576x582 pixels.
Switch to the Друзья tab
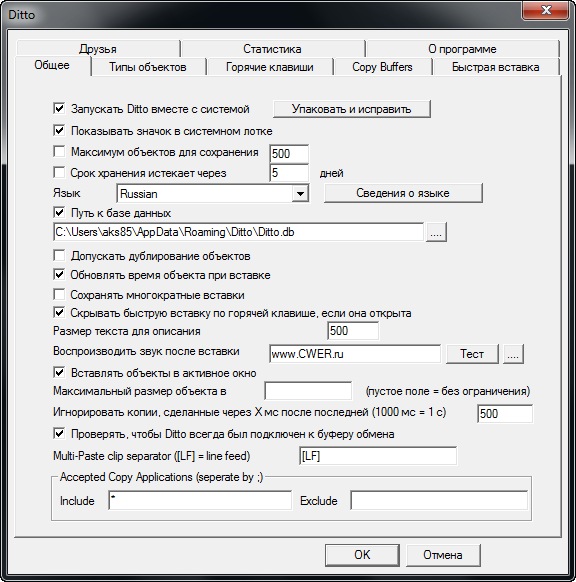click(x=98, y=49)
